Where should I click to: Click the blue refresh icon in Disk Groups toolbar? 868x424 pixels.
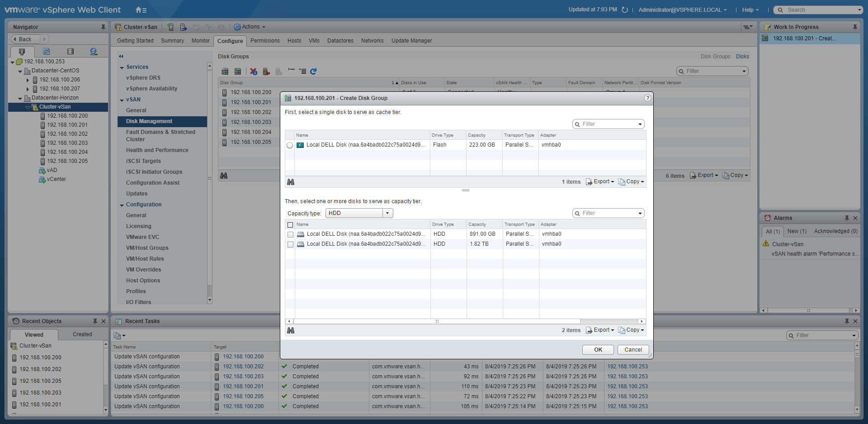tap(313, 71)
